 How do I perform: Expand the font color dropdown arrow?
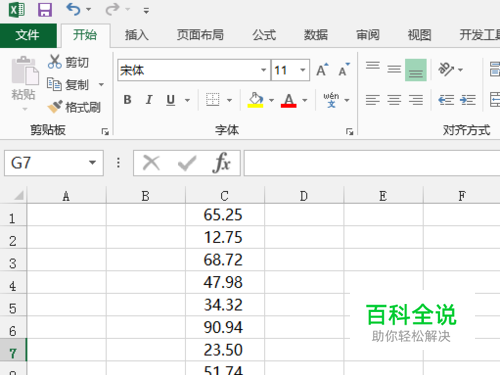click(305, 100)
